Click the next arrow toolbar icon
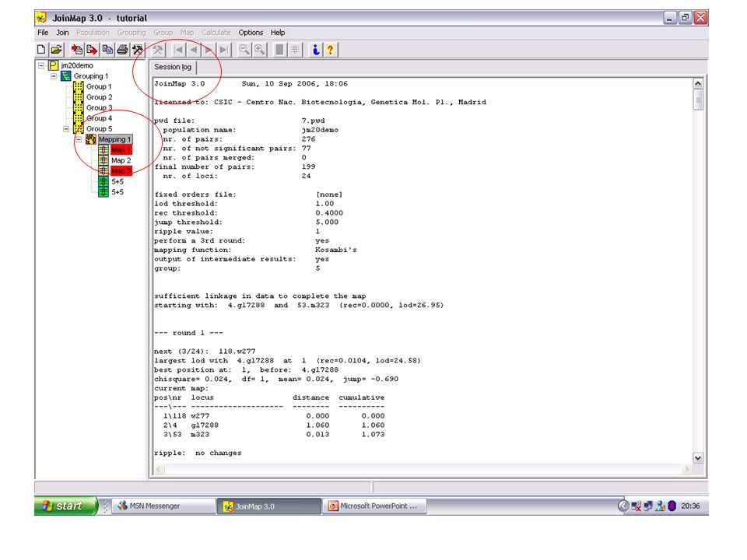The width and height of the screenshot is (747, 560). pyautogui.click(x=209, y=50)
